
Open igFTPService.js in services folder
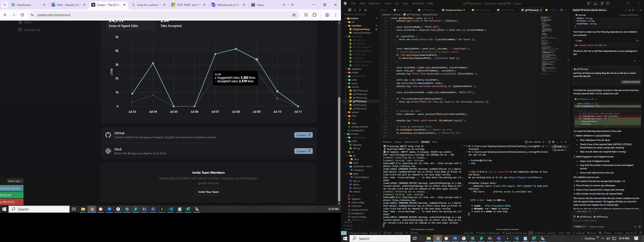pyautogui.click(x=359, y=102)
